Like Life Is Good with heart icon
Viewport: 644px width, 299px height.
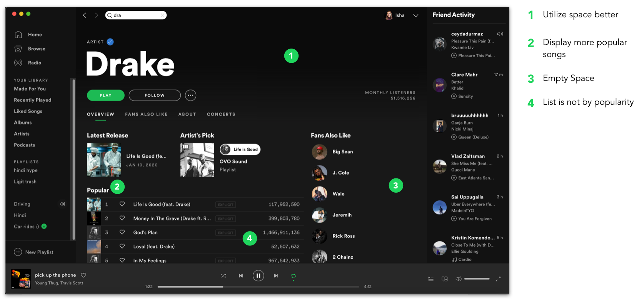click(x=122, y=204)
